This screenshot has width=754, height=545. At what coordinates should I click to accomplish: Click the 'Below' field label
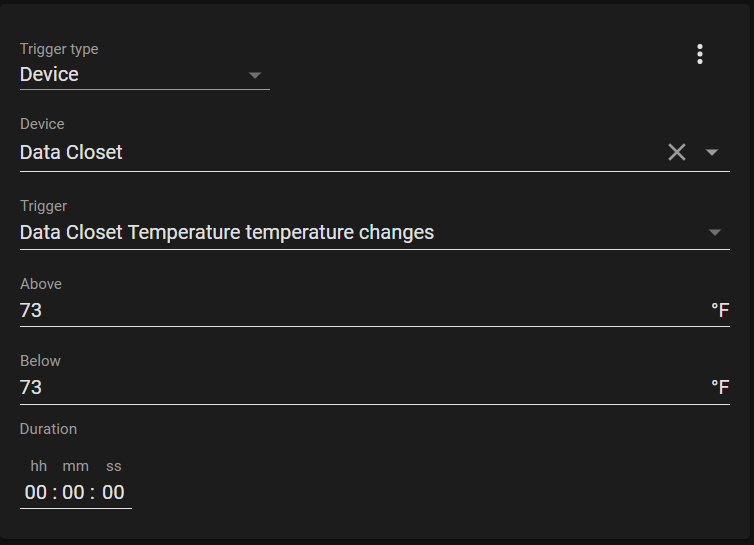[40, 361]
